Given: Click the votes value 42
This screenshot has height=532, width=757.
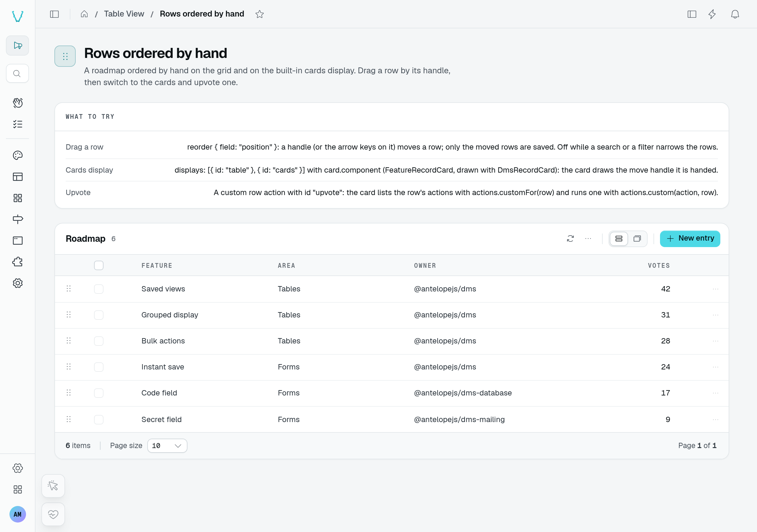Looking at the screenshot, I should 665,289.
